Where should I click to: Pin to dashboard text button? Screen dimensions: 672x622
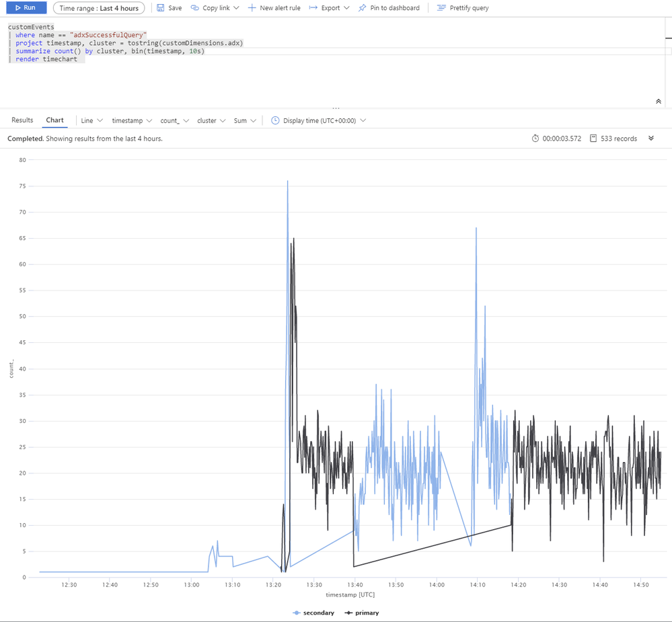click(x=395, y=7)
